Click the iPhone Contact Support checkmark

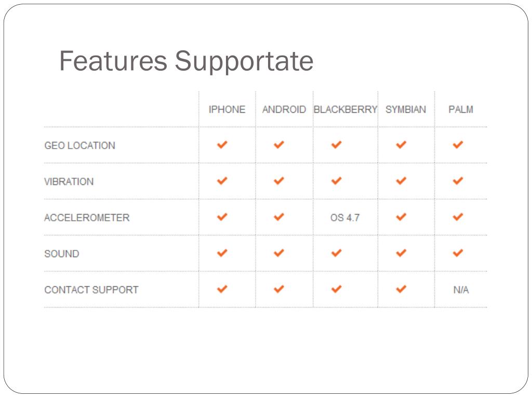(x=222, y=289)
